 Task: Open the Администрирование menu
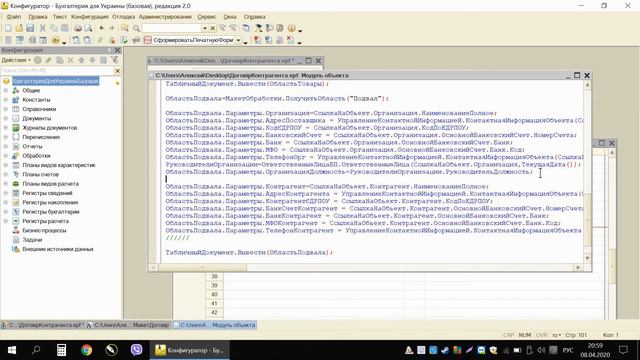pyautogui.click(x=165, y=17)
